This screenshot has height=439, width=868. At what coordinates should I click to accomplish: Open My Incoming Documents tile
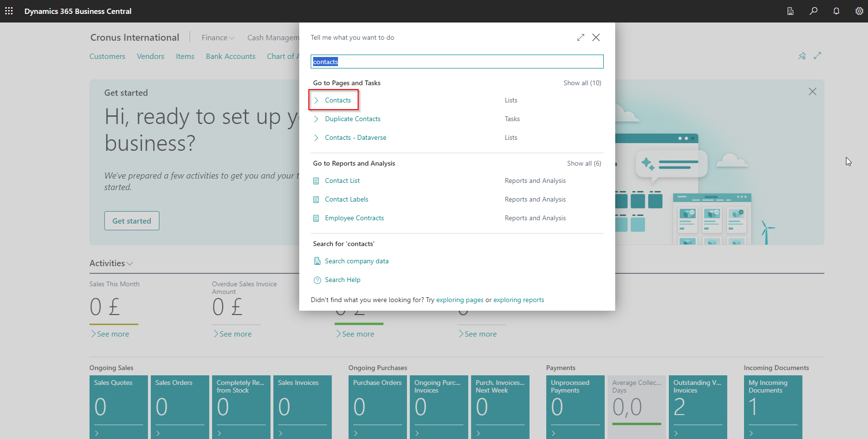tap(773, 407)
